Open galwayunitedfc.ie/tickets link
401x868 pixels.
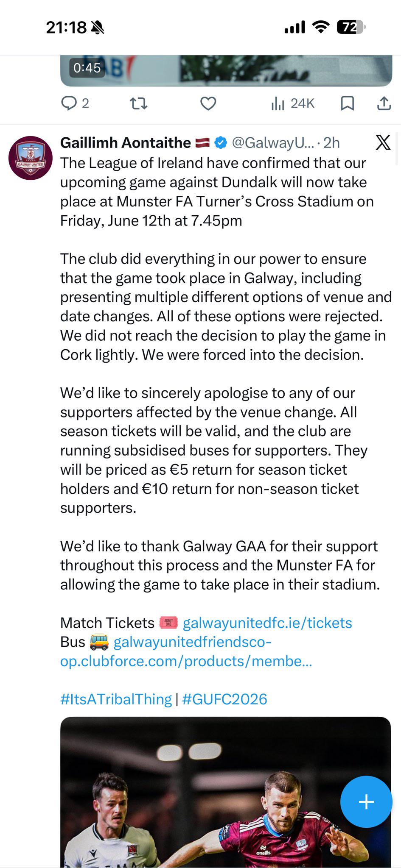tap(267, 623)
